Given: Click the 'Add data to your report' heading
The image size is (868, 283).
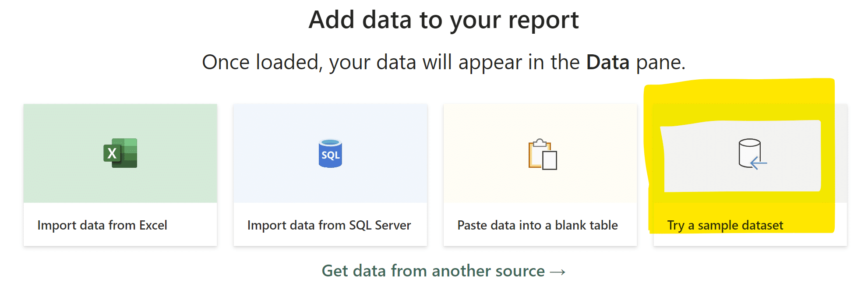Looking at the screenshot, I should pos(444,20).
